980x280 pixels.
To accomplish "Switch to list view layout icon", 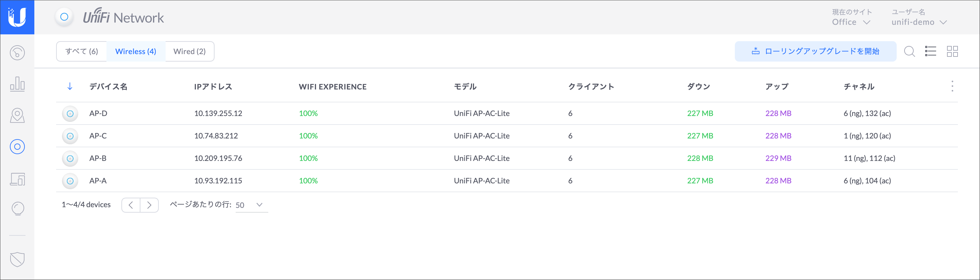I will (931, 51).
